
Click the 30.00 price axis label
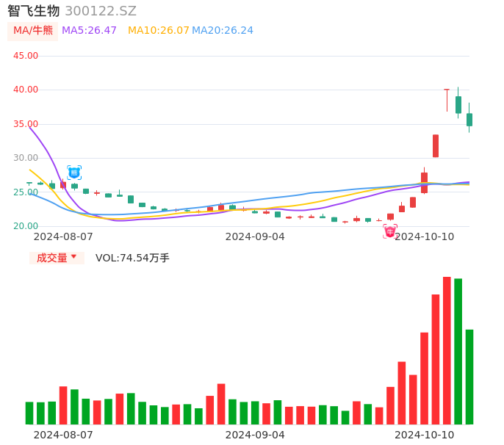pos(26,158)
